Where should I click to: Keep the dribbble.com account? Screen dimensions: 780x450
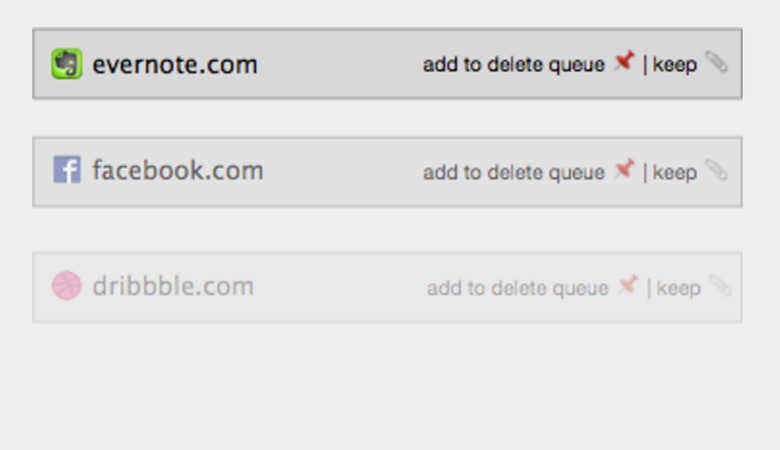[679, 288]
